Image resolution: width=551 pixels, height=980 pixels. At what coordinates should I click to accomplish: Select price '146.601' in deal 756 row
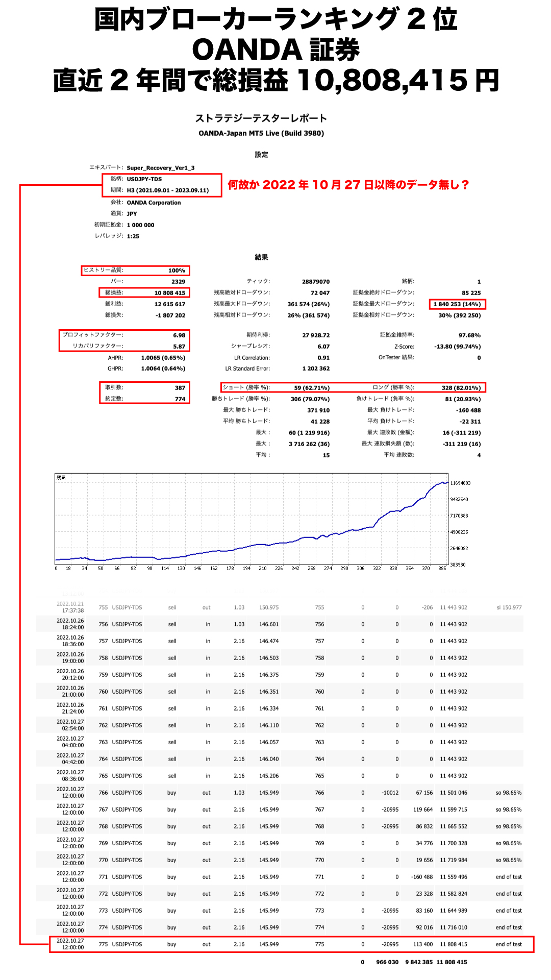(x=269, y=624)
